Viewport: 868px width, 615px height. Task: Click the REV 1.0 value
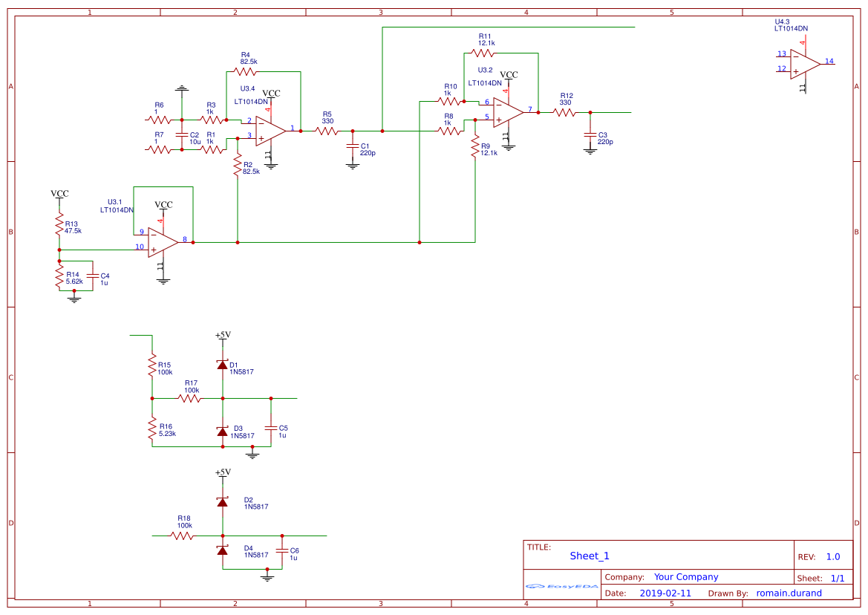[833, 556]
